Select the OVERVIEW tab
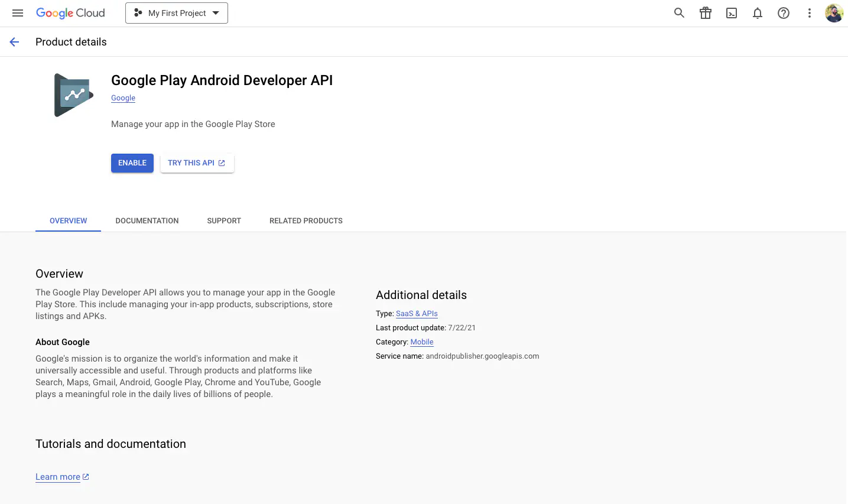 [x=69, y=221]
